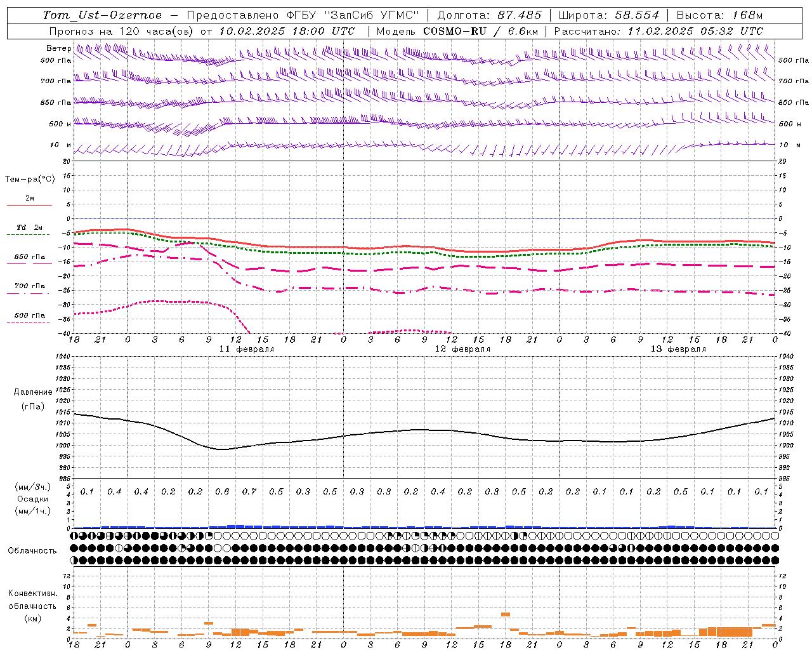
Task: Click the Осадки precipitation label
Action: click(33, 499)
